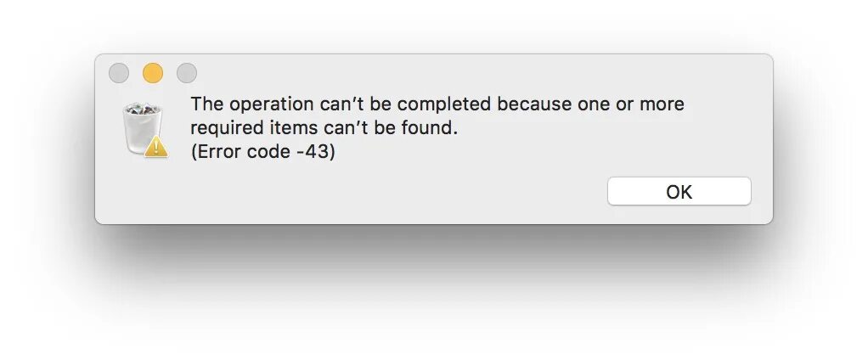The image size is (868, 360).
Task: Click empty dialog area left of OK
Action: [x=387, y=191]
